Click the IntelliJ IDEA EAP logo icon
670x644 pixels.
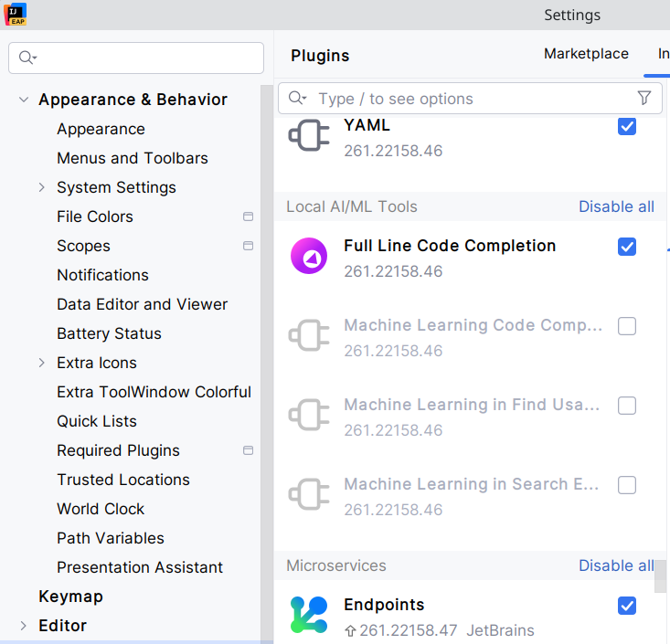[15, 15]
